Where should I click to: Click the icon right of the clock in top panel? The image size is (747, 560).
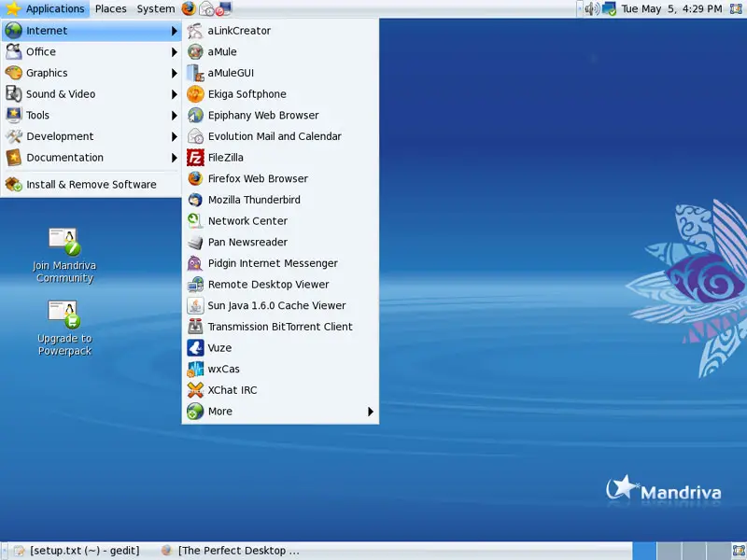point(737,8)
